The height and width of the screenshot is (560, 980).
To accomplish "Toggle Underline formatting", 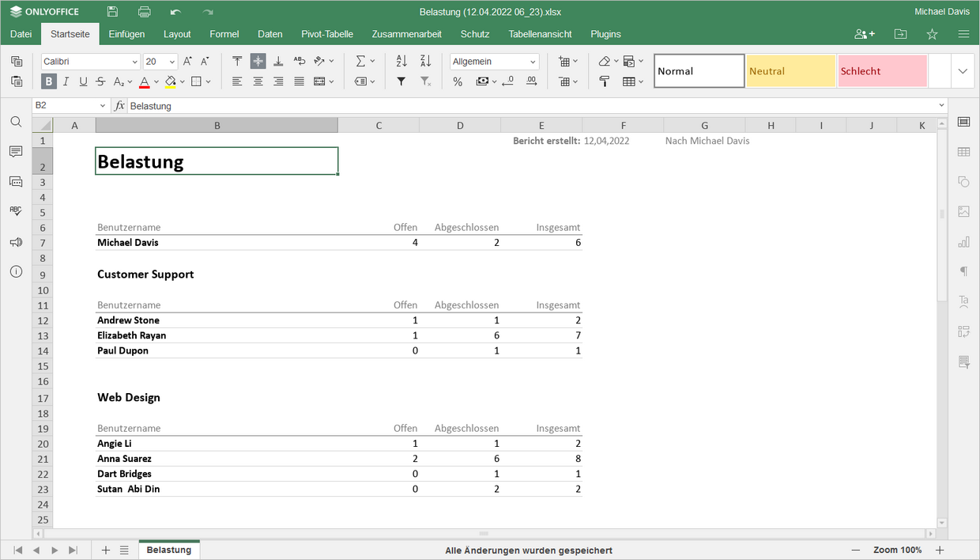I will pyautogui.click(x=83, y=81).
